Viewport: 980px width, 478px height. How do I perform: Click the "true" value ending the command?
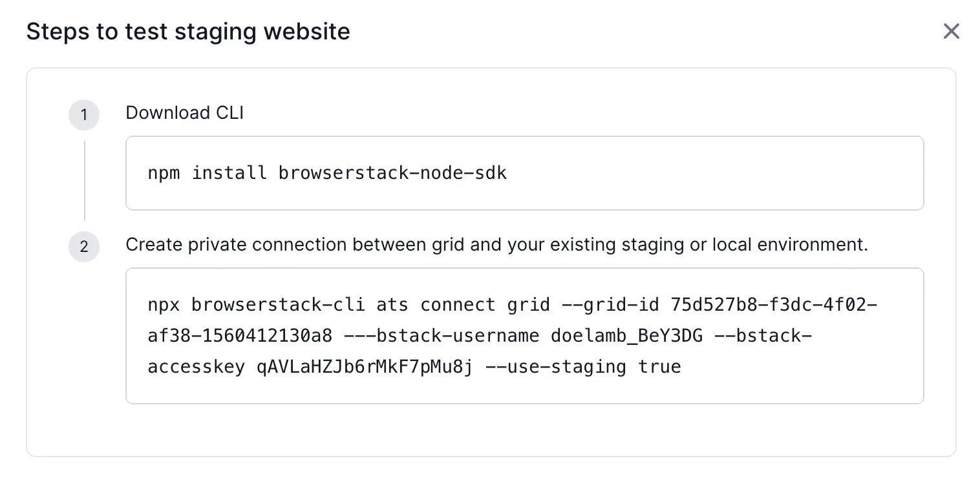click(x=659, y=367)
